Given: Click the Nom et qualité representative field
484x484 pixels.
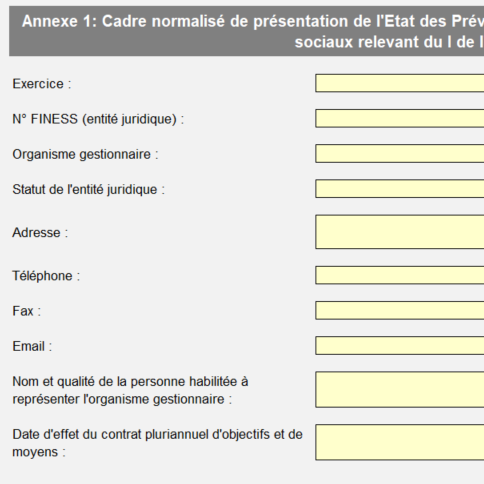Looking at the screenshot, I should pos(400,390).
